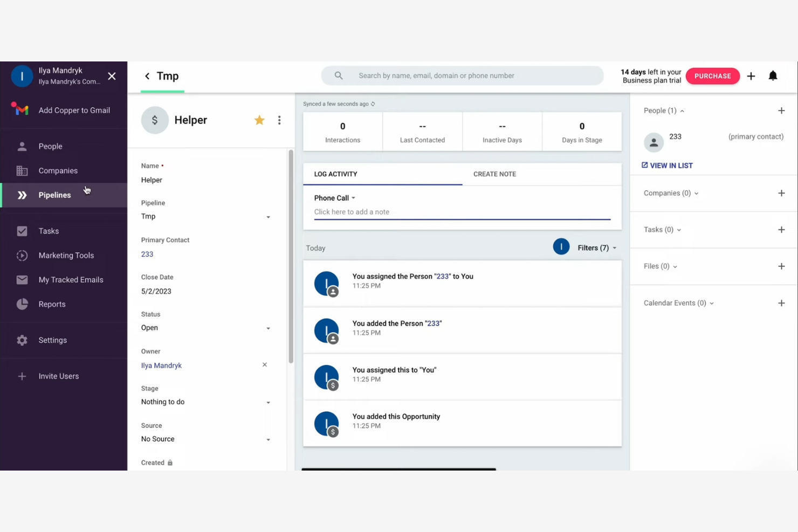798x532 pixels.
Task: Open My Tracked Emails envelope icon
Action: click(22, 280)
